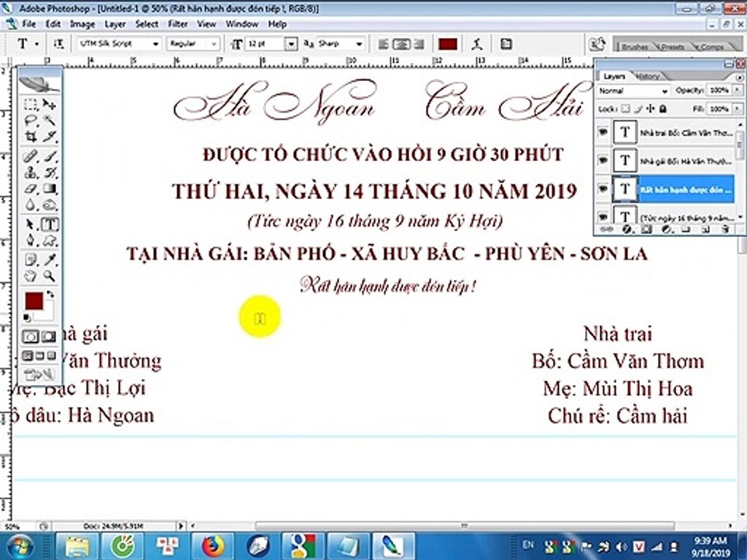Toggle lock image pixels
Screen dimensions: 747x560
tap(638, 109)
